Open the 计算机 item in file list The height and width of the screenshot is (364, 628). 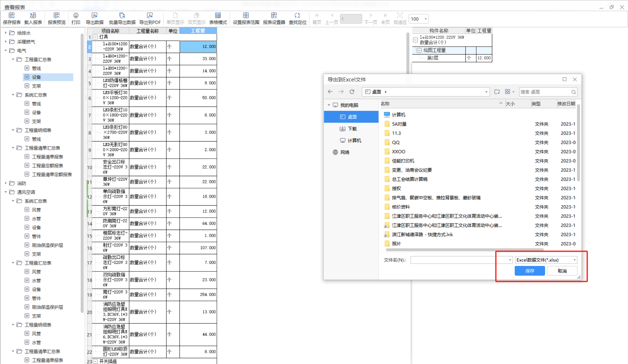pos(398,115)
